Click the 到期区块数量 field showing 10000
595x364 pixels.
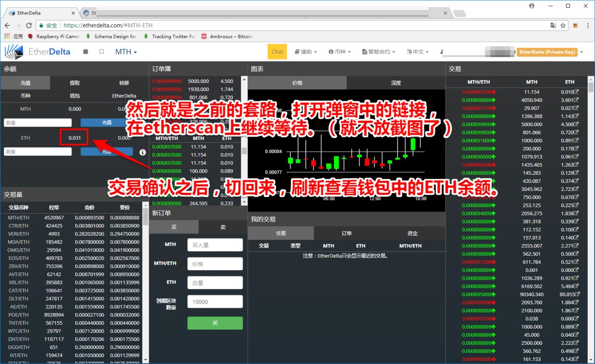[x=215, y=302]
